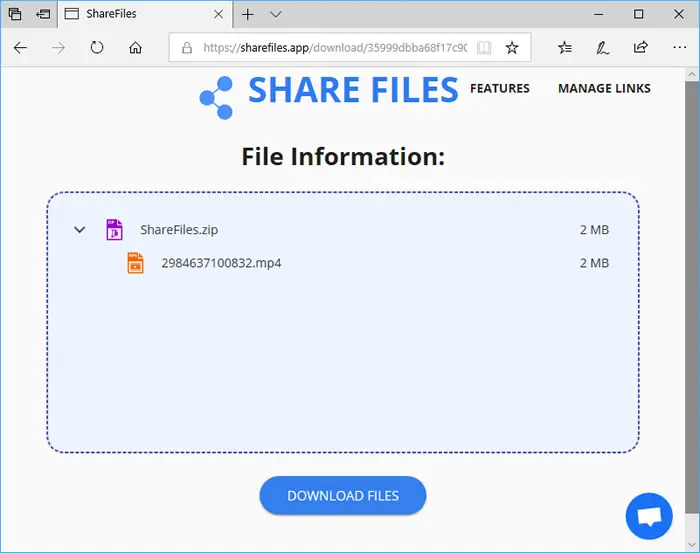The image size is (700, 553).
Task: Open the MANAGE LINKS menu item
Action: 604,88
